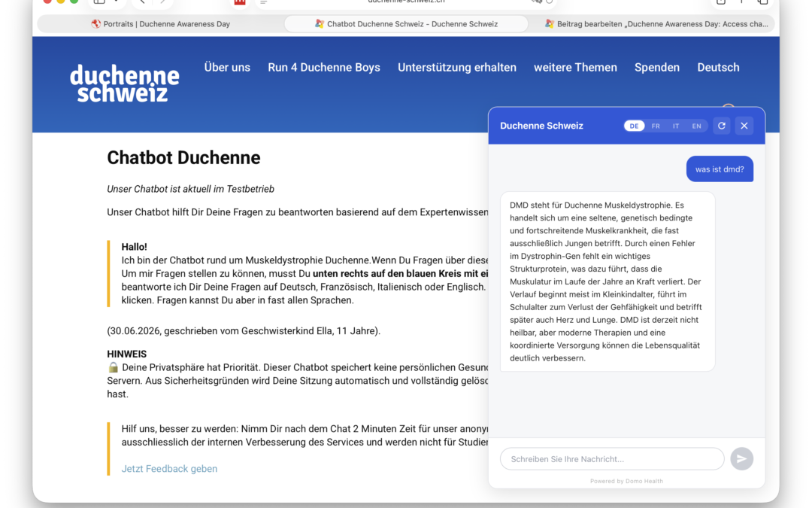Click the Duchenne Schweiz chat title
The width and height of the screenshot is (812, 508).
541,126
